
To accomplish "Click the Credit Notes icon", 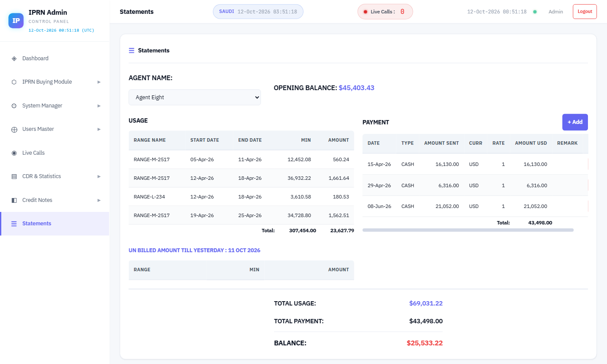I will click(14, 200).
